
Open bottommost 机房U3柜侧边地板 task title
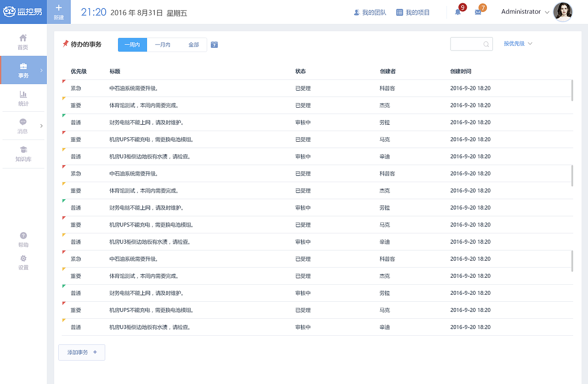point(150,327)
